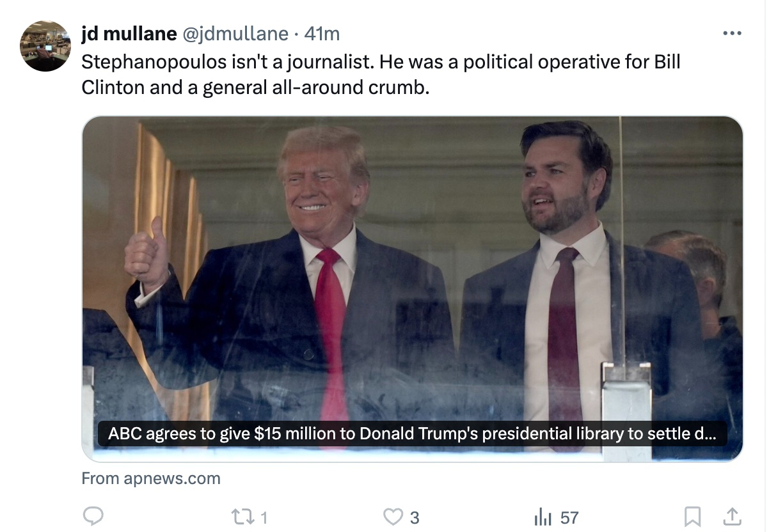The width and height of the screenshot is (769, 532).
Task: Open the three-dot More menu on tweet
Action: click(x=731, y=33)
